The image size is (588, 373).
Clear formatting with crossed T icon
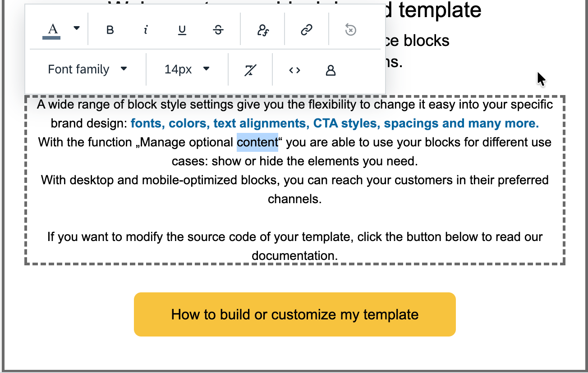[250, 70]
